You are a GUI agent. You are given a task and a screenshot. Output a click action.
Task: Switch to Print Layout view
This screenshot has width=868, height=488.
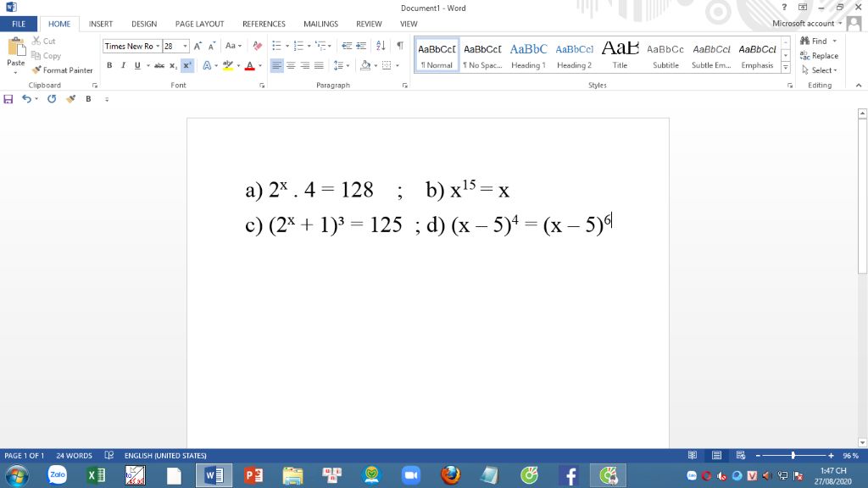coord(716,455)
